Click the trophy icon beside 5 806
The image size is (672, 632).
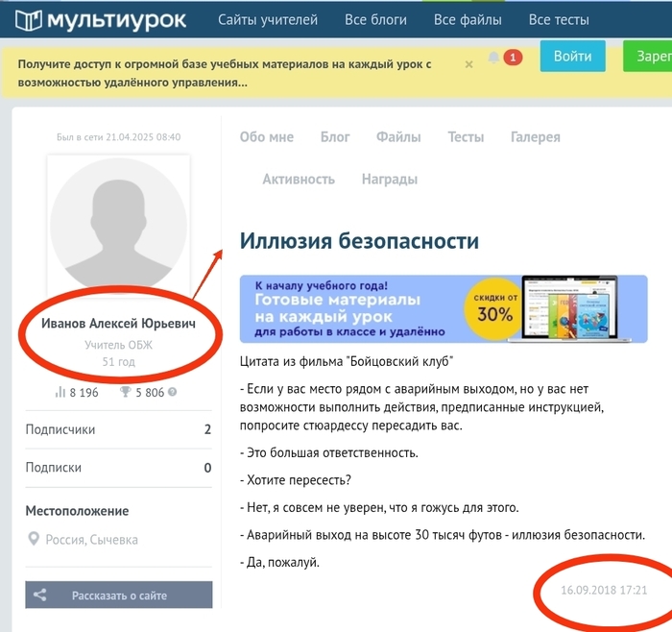coord(125,392)
